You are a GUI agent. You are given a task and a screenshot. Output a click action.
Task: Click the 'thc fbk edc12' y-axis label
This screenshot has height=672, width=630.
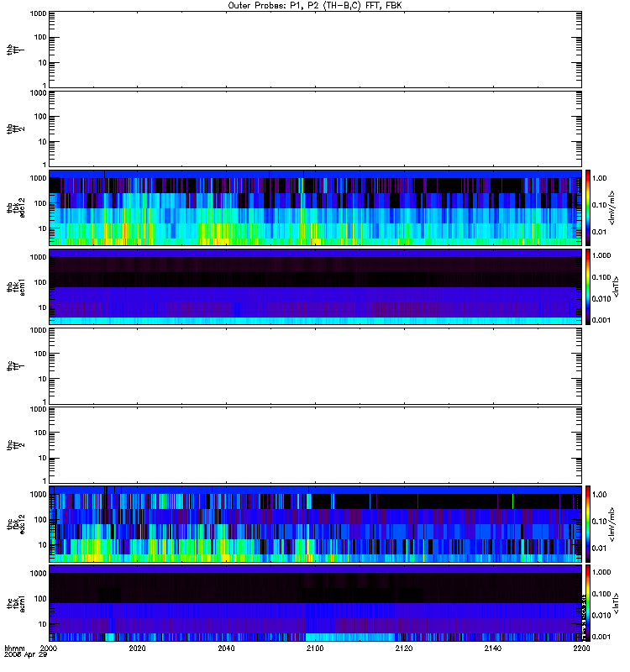coord(16,524)
